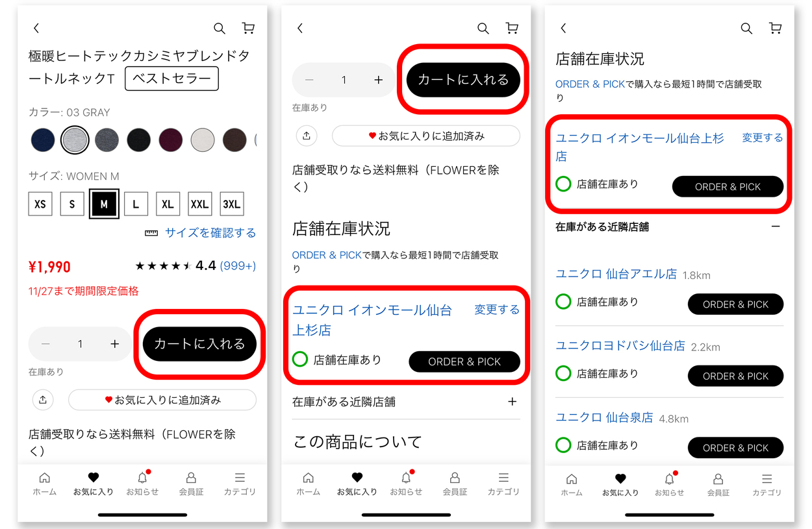Screen dimensions: 812x529
Task: Open the ユニクロヨドバシ仙台店 store link
Action: tap(620, 346)
